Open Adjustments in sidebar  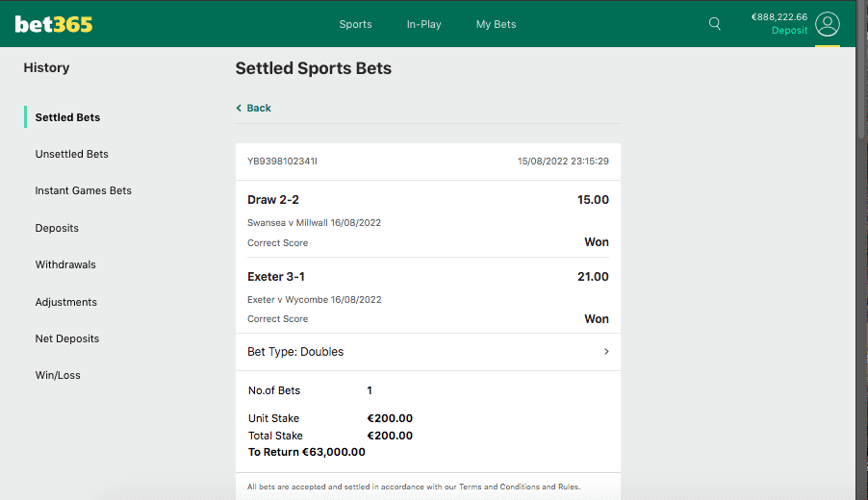(65, 302)
